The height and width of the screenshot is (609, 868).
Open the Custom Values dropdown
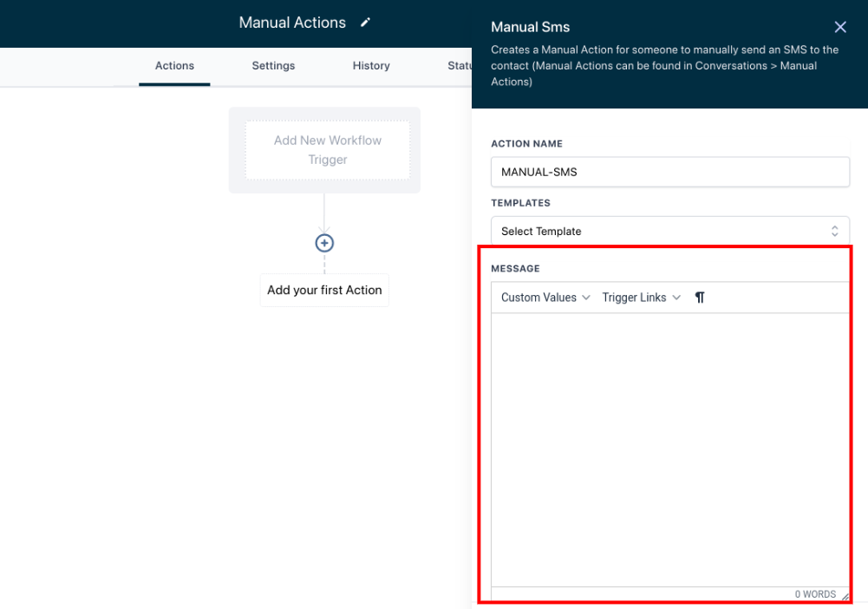(x=545, y=298)
